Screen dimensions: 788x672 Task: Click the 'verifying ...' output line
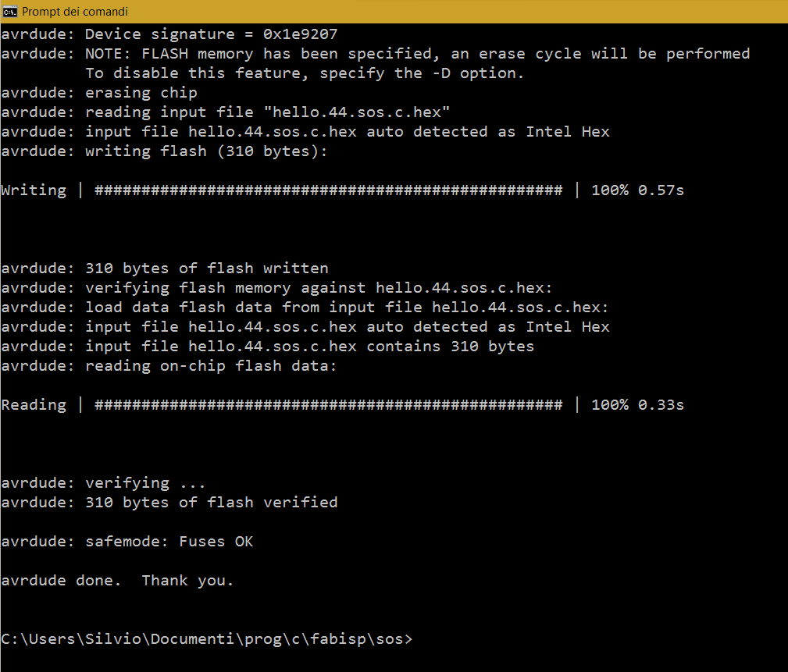coord(104,483)
